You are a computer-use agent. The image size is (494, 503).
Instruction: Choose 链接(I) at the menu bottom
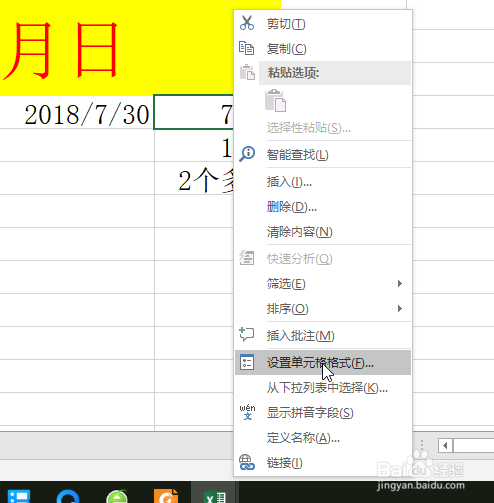(323, 463)
